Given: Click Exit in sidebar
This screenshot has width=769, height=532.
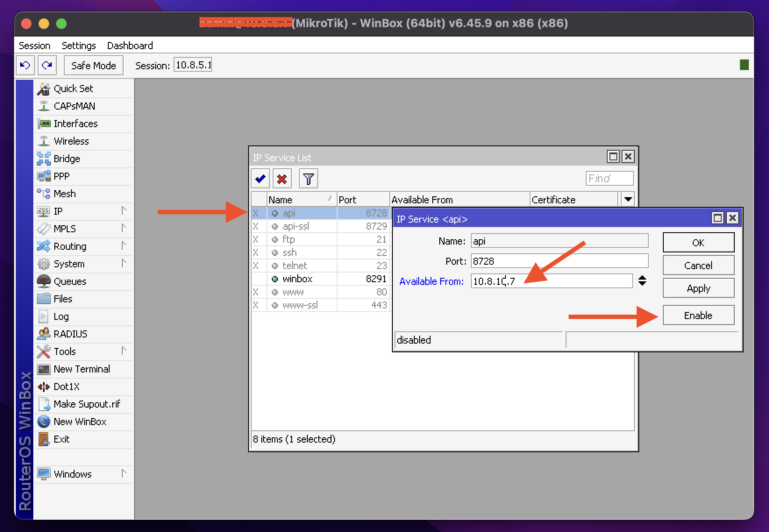Looking at the screenshot, I should pos(83,439).
